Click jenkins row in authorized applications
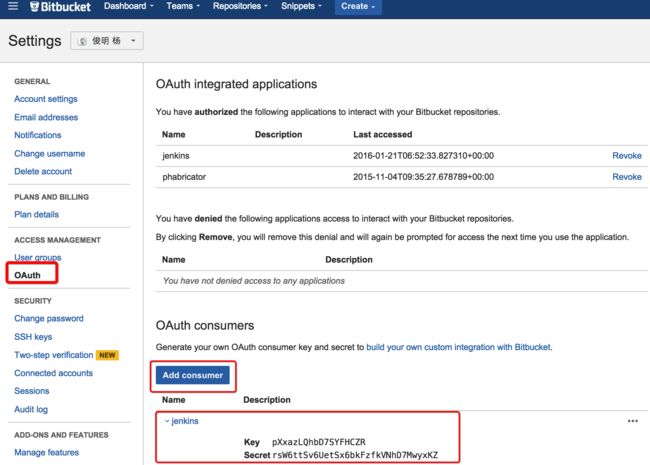 coord(401,156)
